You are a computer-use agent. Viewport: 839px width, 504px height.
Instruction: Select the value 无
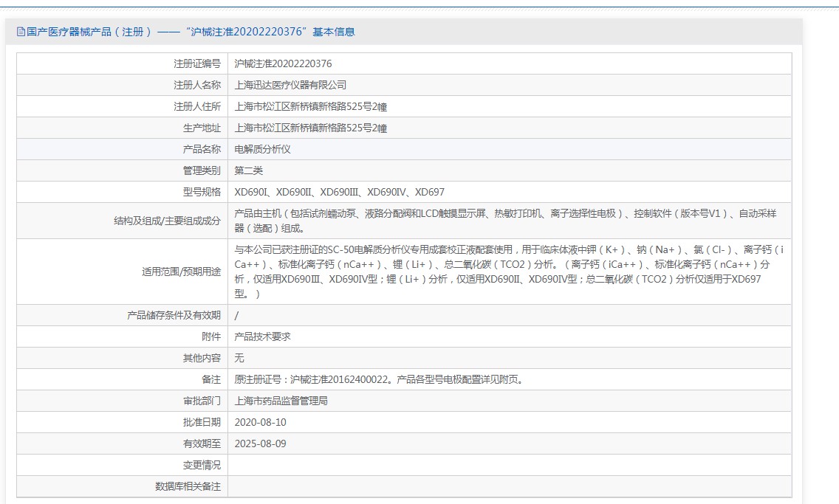pos(239,358)
